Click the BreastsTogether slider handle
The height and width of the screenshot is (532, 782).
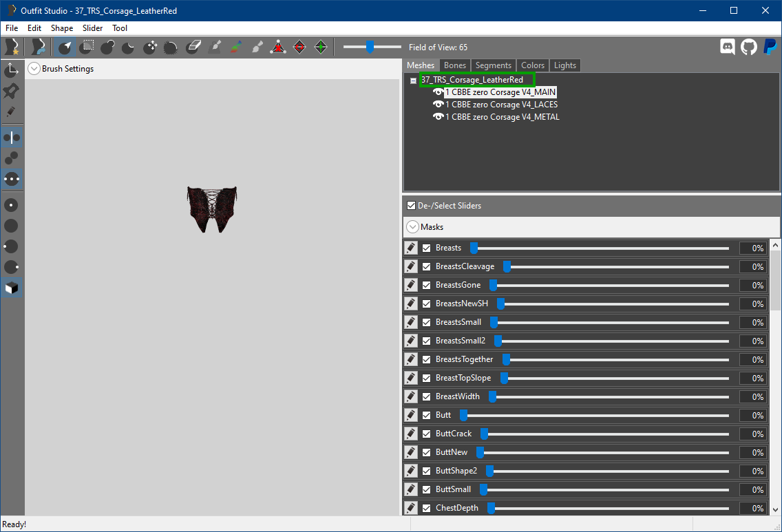(506, 359)
